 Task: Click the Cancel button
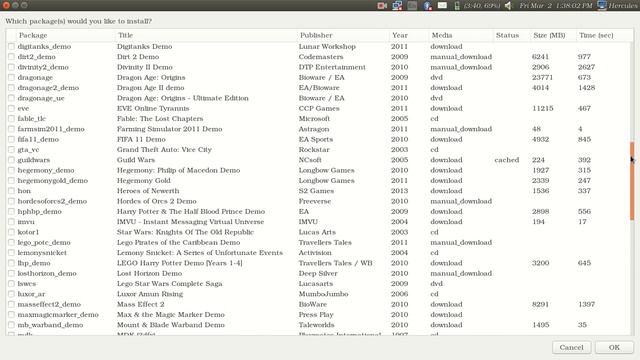click(x=571, y=347)
